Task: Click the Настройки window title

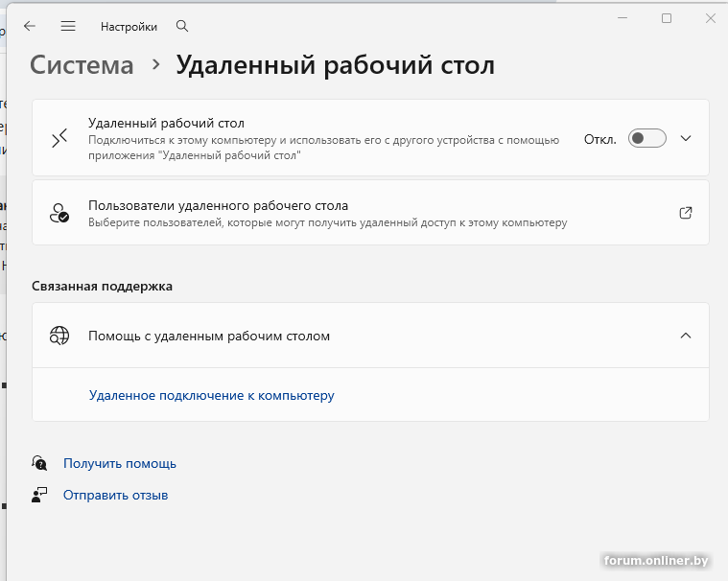Action: [x=129, y=27]
